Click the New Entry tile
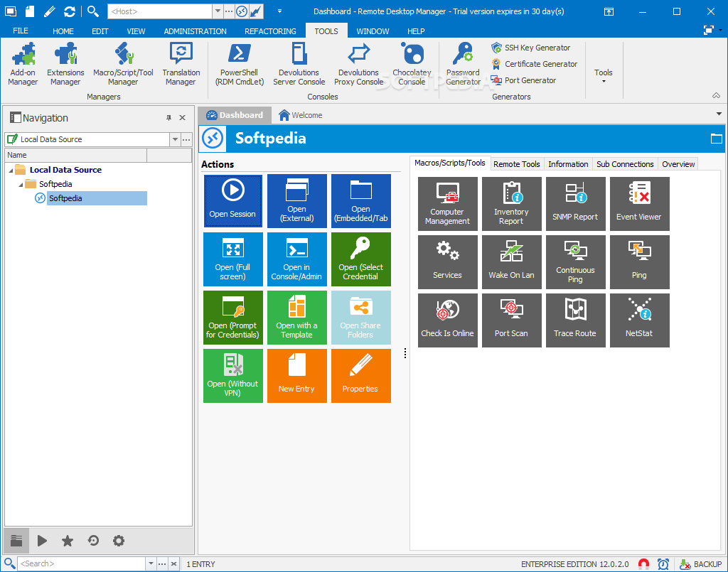The image size is (728, 572). [x=296, y=376]
